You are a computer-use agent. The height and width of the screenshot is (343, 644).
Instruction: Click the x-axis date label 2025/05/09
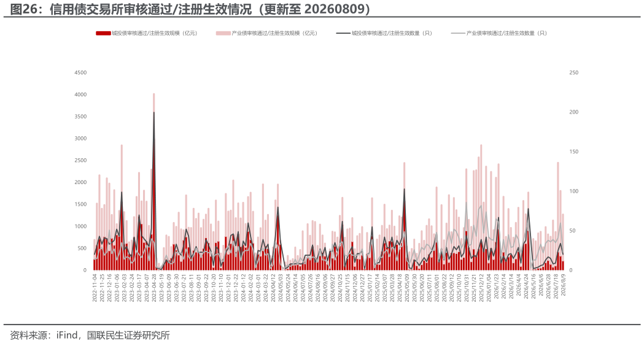[406, 288]
